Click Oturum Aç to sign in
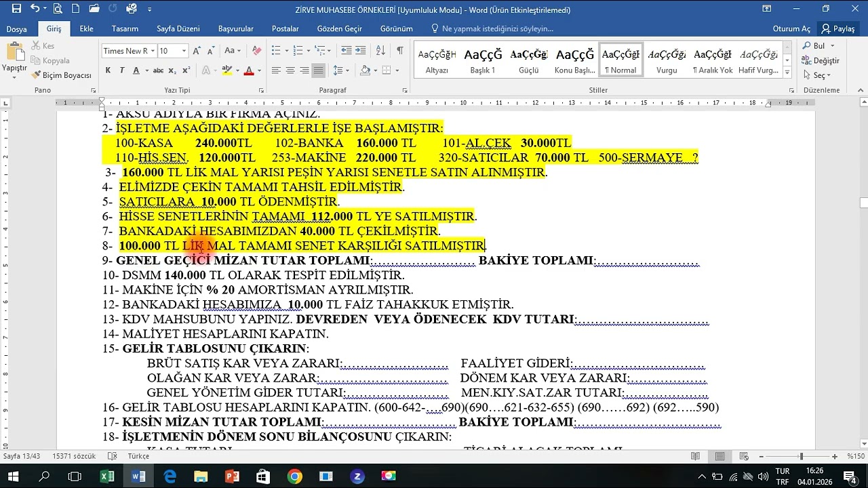This screenshot has width=868, height=488. [x=791, y=28]
